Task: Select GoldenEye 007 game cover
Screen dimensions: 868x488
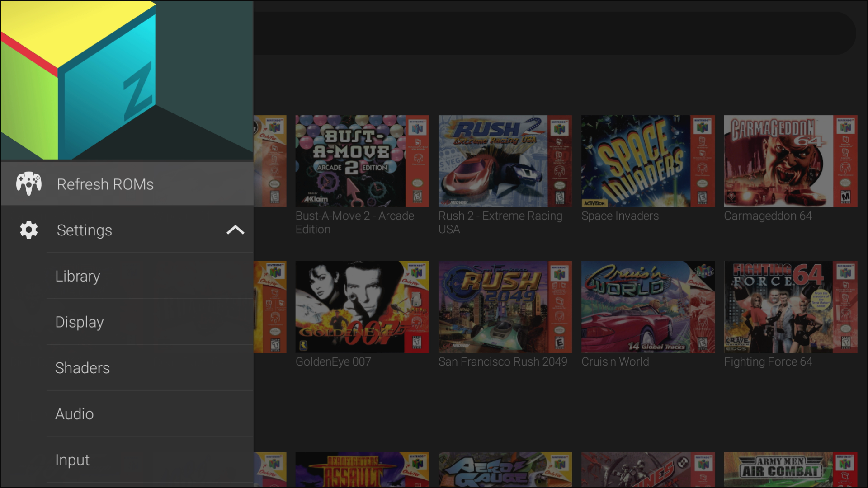Action: tap(362, 307)
